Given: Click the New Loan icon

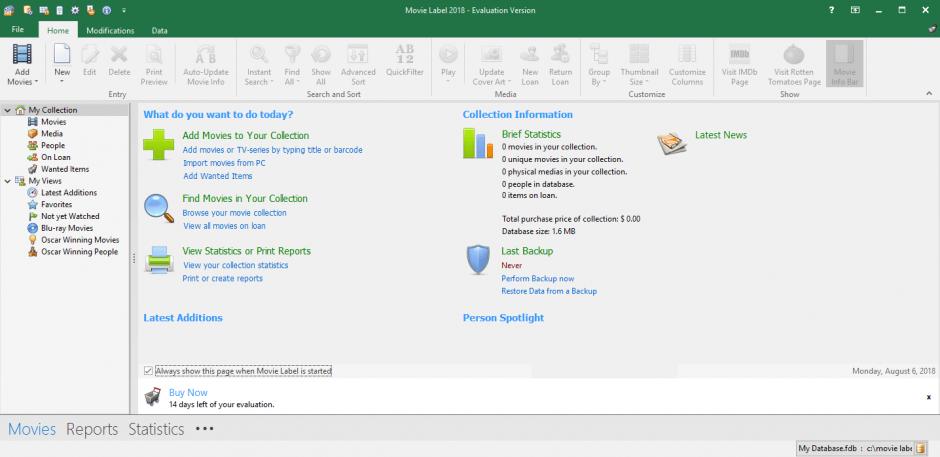Looking at the screenshot, I should coord(530,55).
